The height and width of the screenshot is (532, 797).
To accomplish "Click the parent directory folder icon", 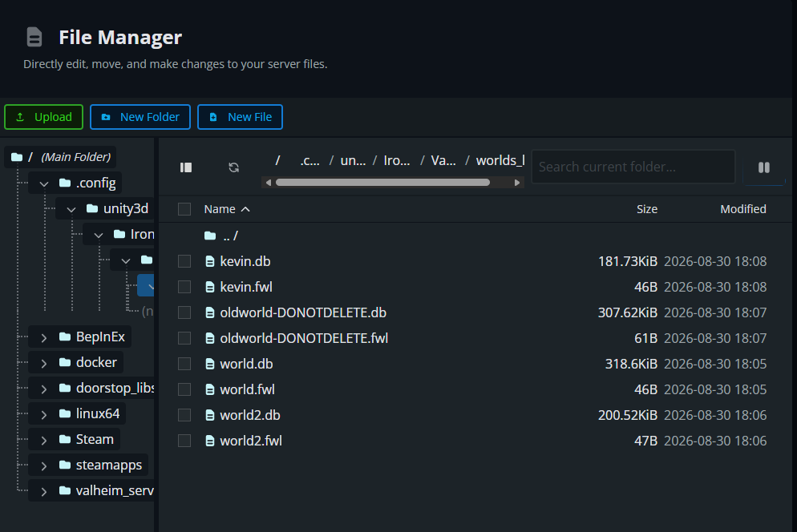I will tap(210, 236).
